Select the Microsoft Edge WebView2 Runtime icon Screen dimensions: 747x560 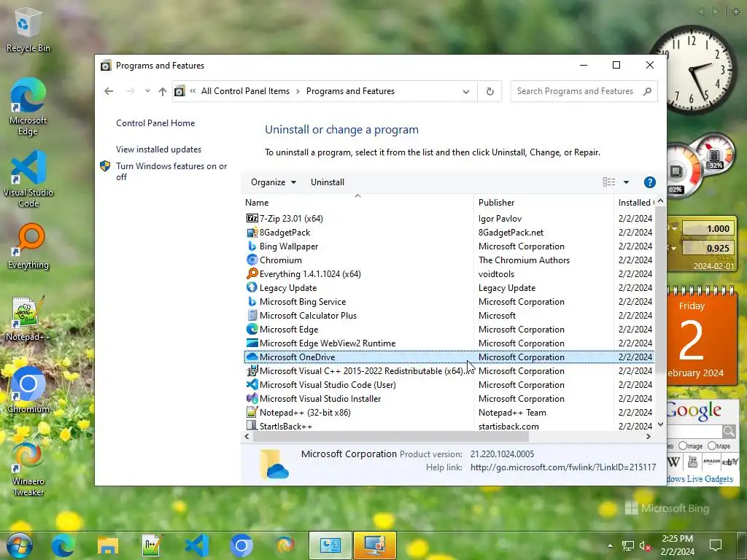pyautogui.click(x=252, y=343)
